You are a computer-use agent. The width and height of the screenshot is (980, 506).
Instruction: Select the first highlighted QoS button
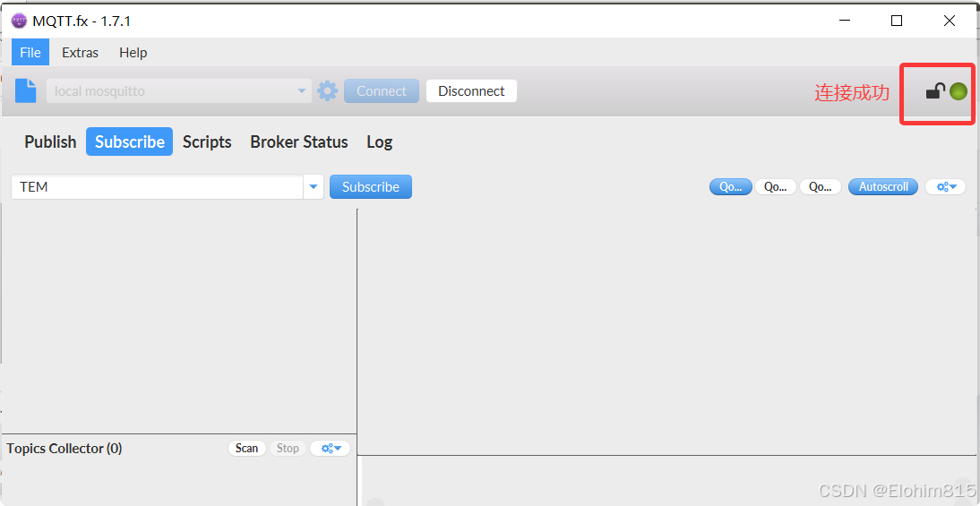pos(731,186)
